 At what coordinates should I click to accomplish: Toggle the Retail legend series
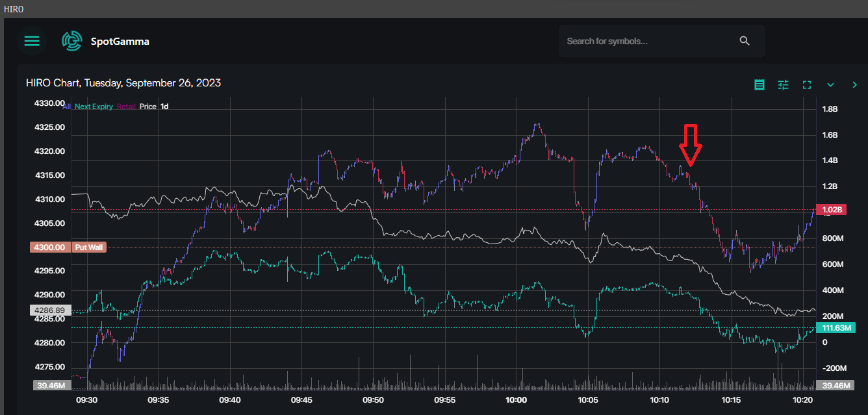pos(126,107)
